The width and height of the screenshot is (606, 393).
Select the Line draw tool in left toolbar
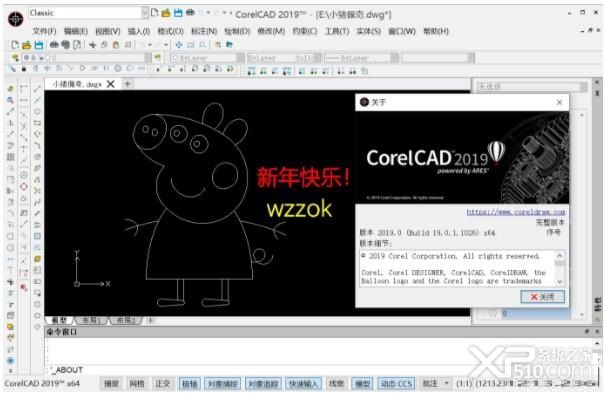coord(37,89)
